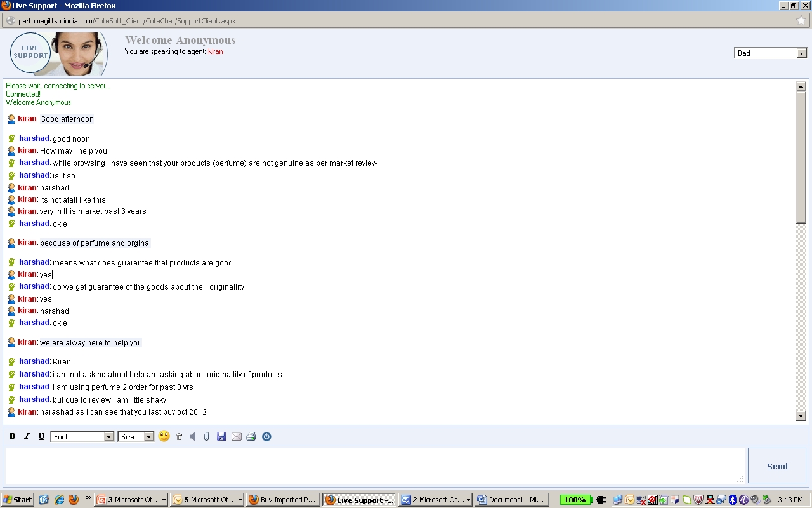Toggle italic text formatting
Viewport: 812px width, 508px height.
pyautogui.click(x=27, y=437)
